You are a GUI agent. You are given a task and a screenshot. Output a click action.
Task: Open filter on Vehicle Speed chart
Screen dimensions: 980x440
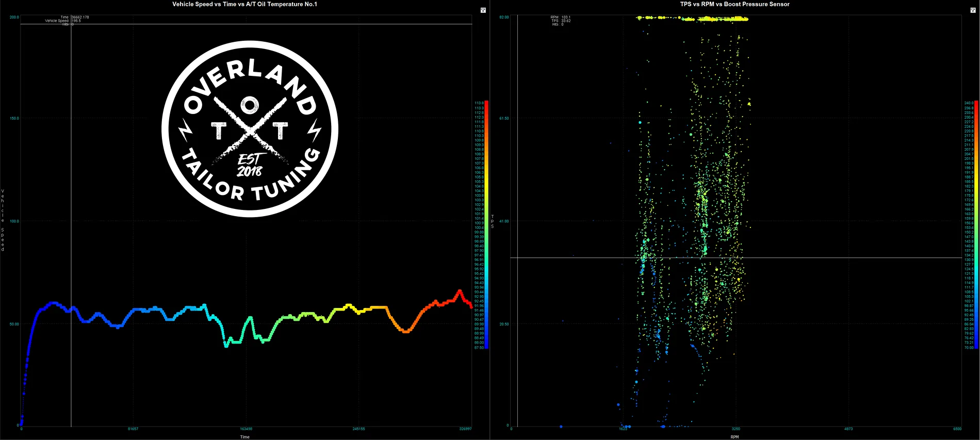(483, 10)
